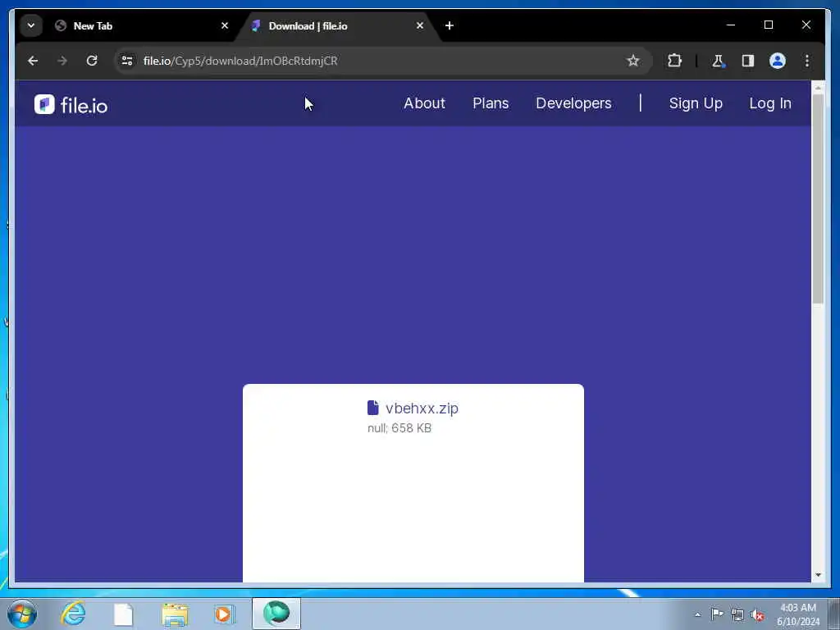Image resolution: width=840 pixels, height=630 pixels.
Task: Click the scrollbar down arrow
Action: tap(818, 575)
